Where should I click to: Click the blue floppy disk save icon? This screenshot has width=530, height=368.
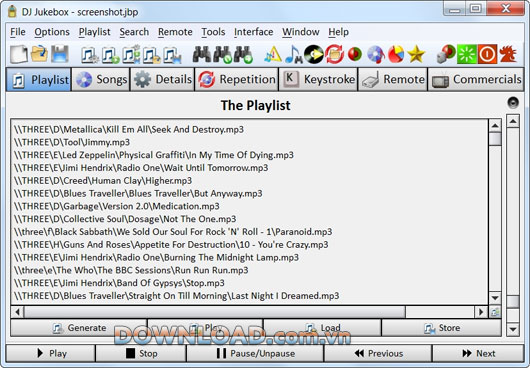point(60,54)
